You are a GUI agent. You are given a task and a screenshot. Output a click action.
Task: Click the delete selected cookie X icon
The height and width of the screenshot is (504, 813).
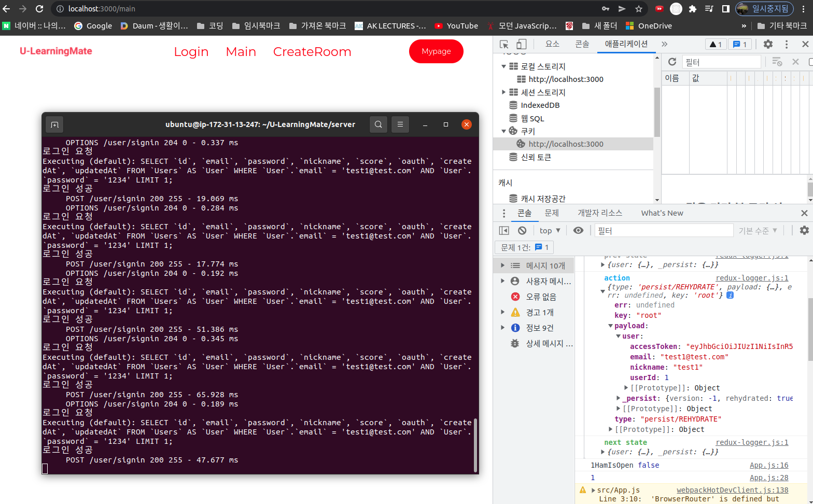[795, 62]
